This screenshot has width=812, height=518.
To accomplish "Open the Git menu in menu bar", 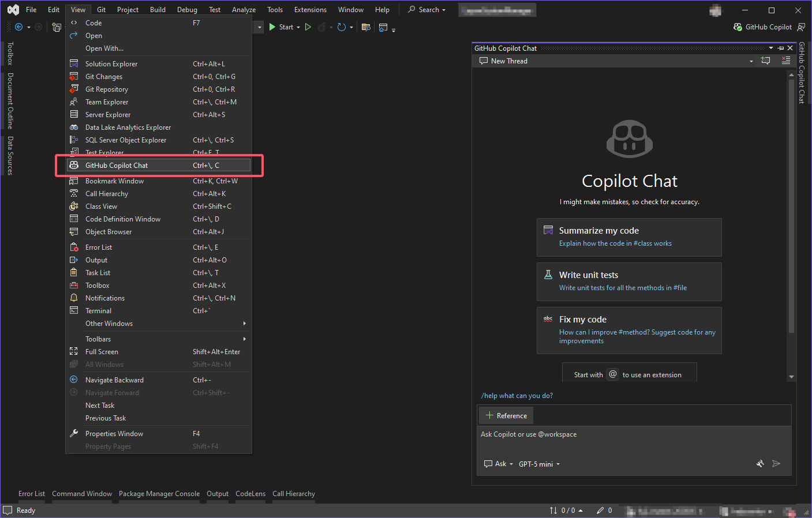I will pyautogui.click(x=101, y=10).
